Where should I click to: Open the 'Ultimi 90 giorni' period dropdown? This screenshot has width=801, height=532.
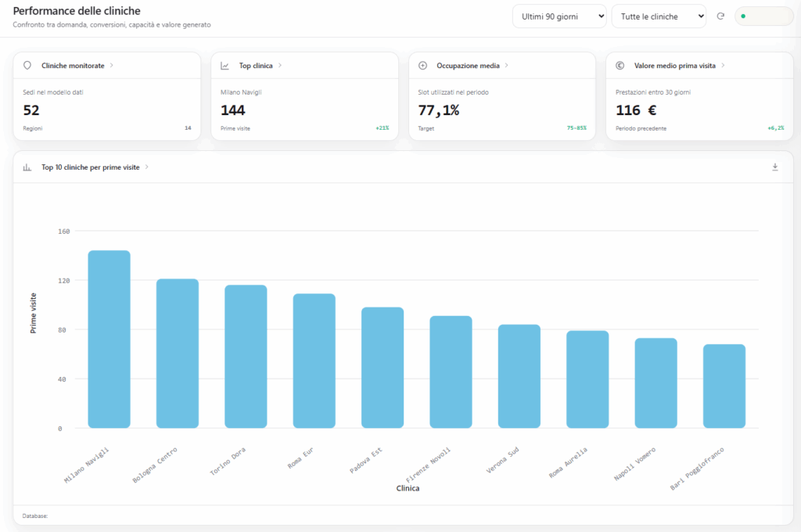pos(559,16)
